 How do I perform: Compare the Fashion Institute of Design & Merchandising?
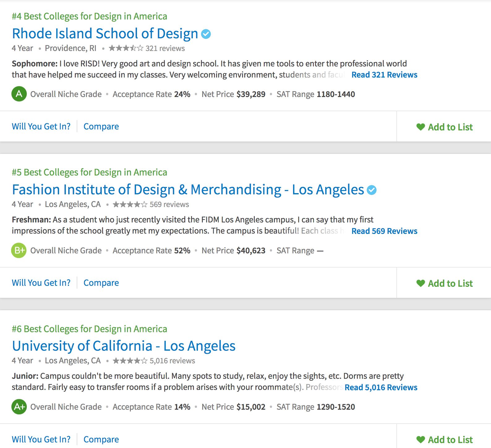tap(101, 283)
